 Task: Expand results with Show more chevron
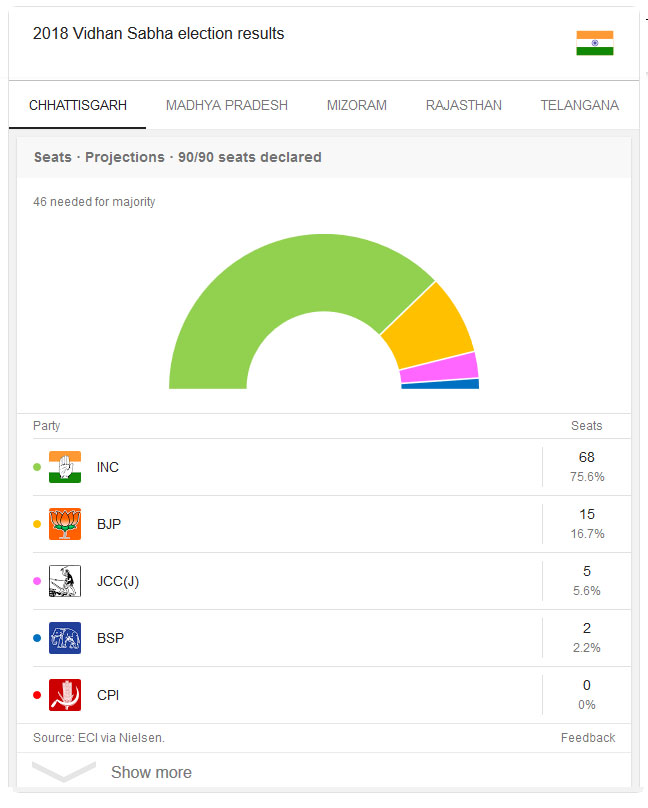[x=64, y=771]
